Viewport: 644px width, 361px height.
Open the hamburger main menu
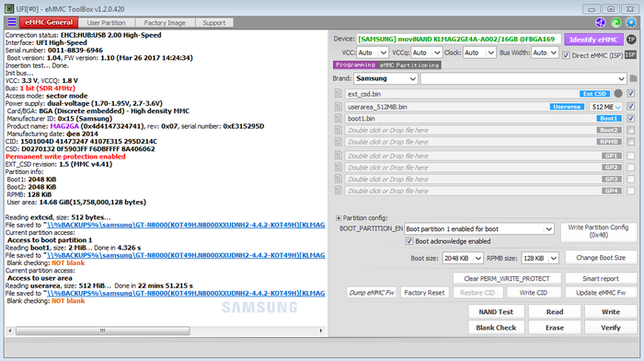click(x=12, y=22)
